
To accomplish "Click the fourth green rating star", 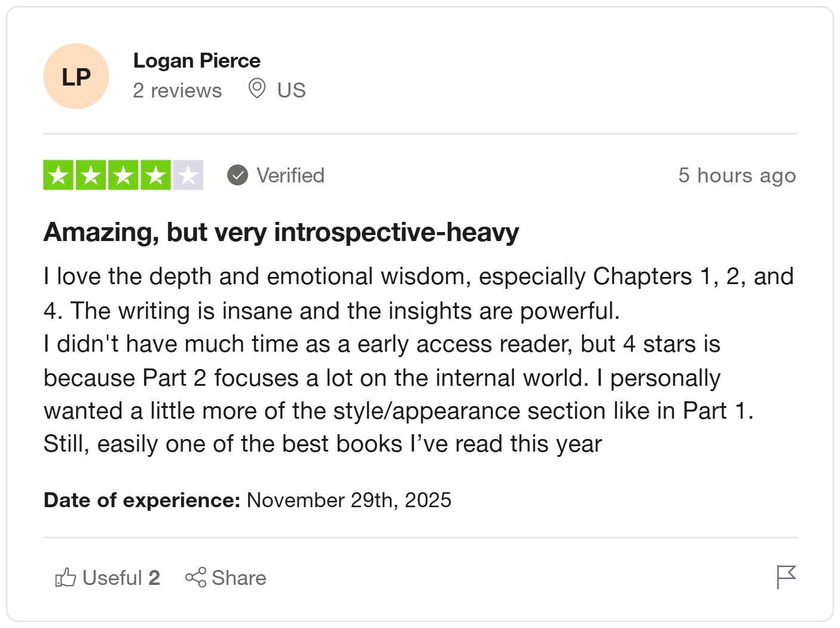I will tap(155, 175).
